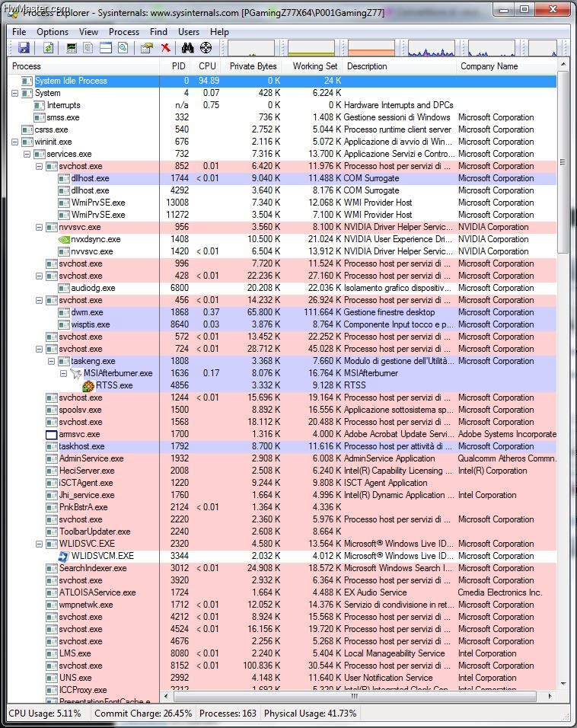This screenshot has height=728, width=577.
Task: Click the smss.exe process icon
Action: pos(40,117)
